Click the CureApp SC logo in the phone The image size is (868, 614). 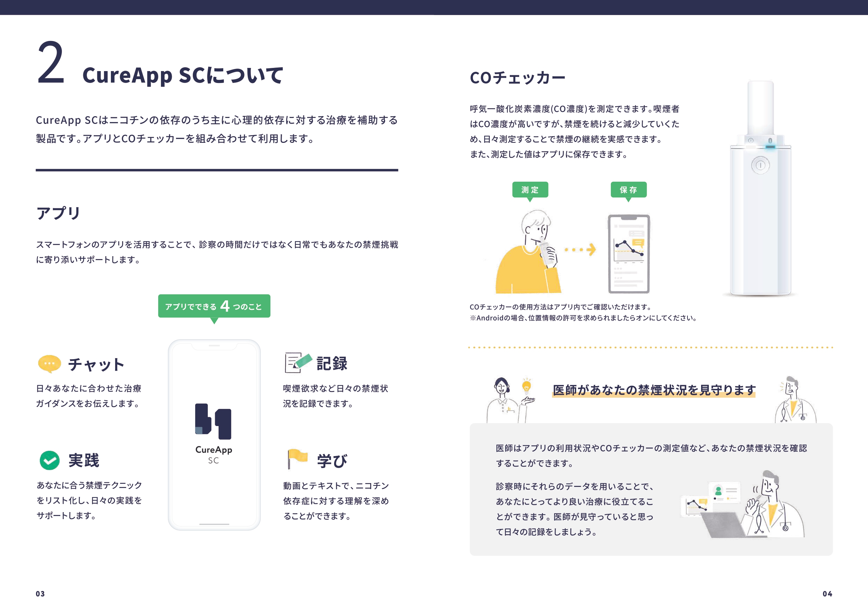point(214,433)
